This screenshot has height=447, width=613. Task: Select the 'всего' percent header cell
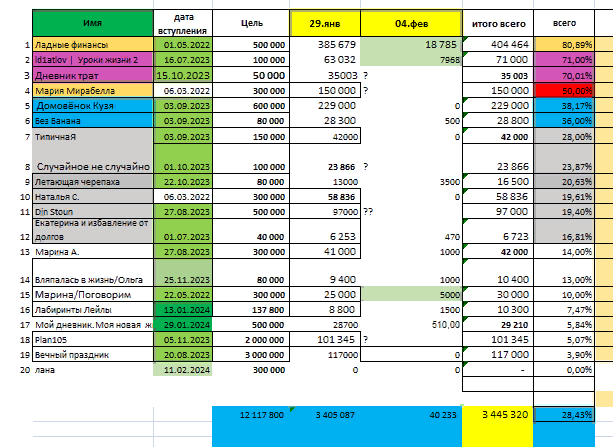tap(564, 23)
